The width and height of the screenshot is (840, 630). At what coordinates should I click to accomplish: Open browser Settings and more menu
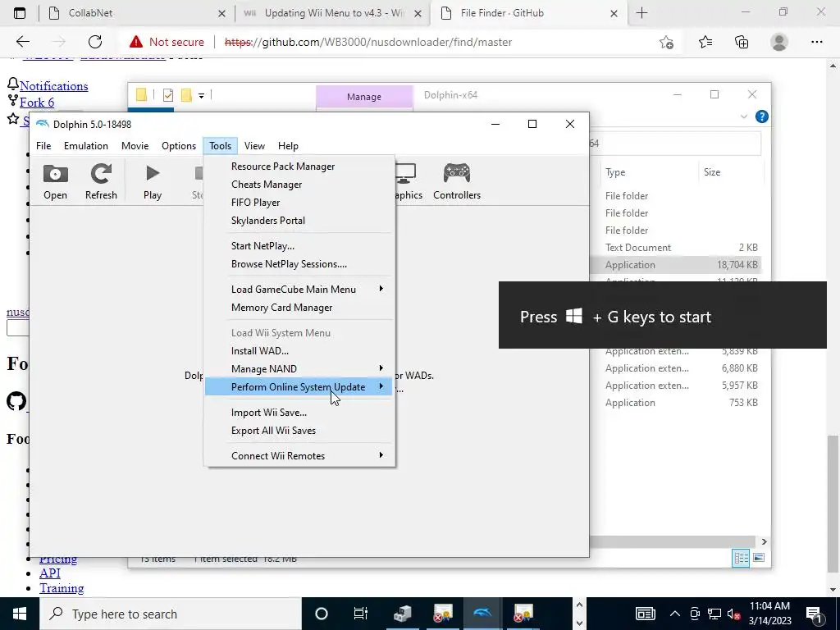(x=816, y=42)
